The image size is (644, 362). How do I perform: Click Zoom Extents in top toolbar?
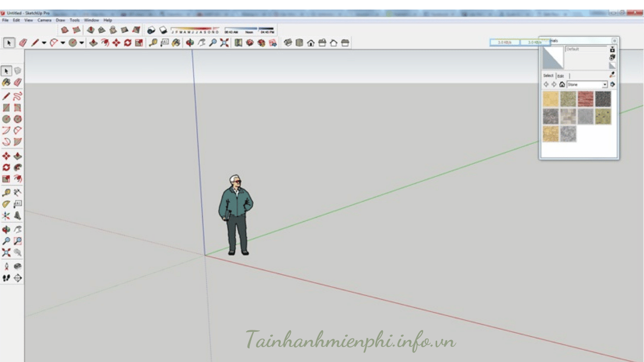point(224,43)
